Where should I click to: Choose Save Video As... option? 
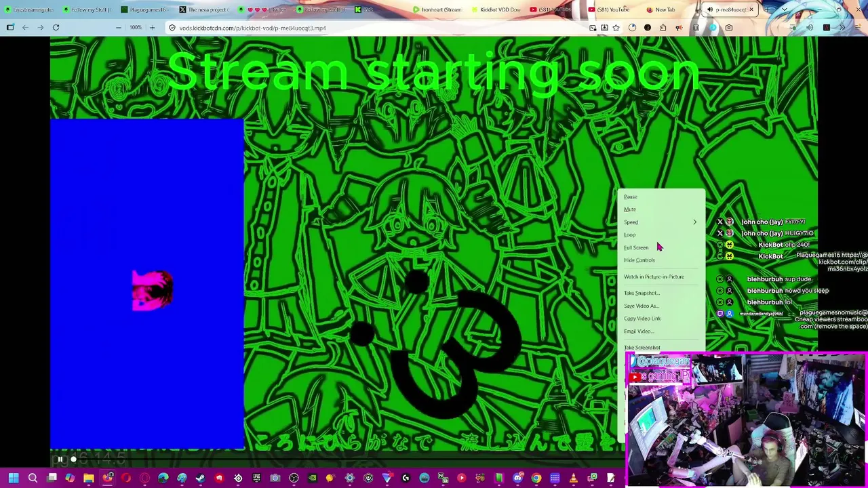click(x=642, y=306)
